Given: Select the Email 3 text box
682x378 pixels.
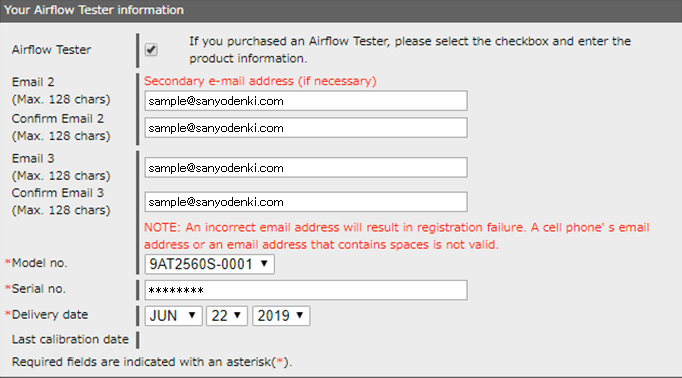Looking at the screenshot, I should 306,167.
